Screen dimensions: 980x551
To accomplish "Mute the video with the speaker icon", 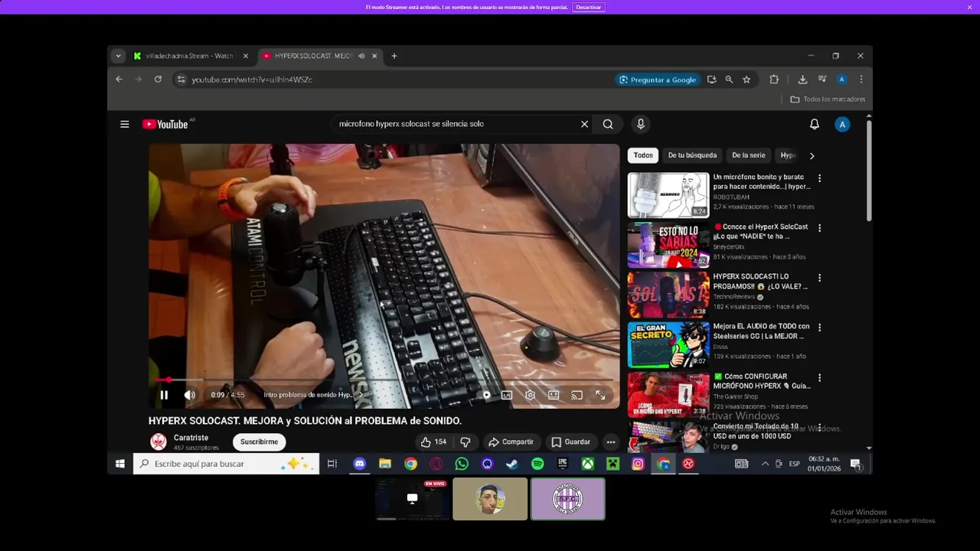I will point(189,395).
